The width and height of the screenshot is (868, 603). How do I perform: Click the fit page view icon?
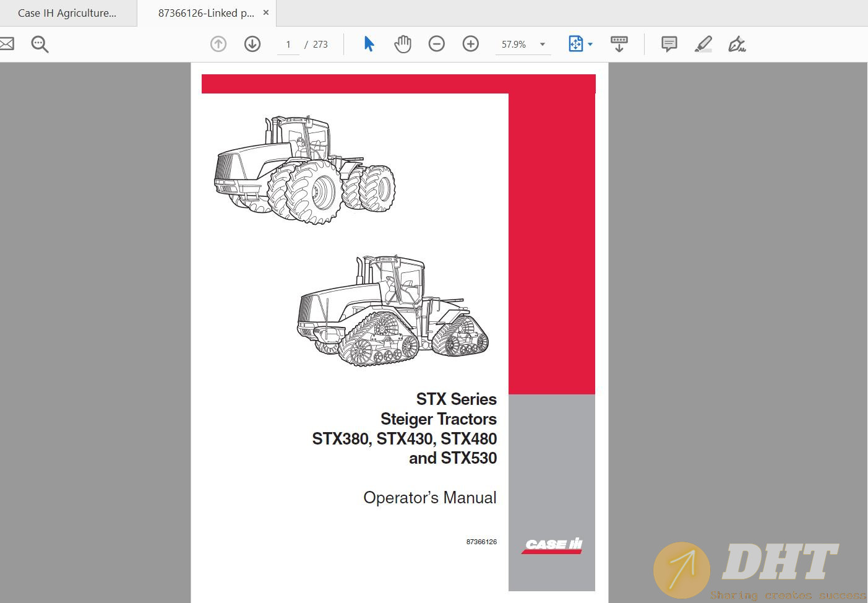click(576, 44)
